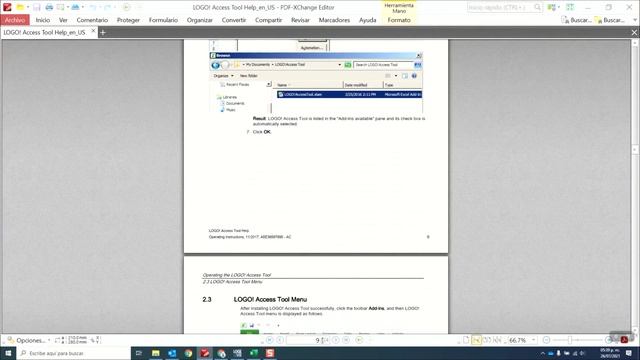Click the email envelope icon in quick toolbar
This screenshot has width=640, height=360.
pyautogui.click(x=60, y=7)
